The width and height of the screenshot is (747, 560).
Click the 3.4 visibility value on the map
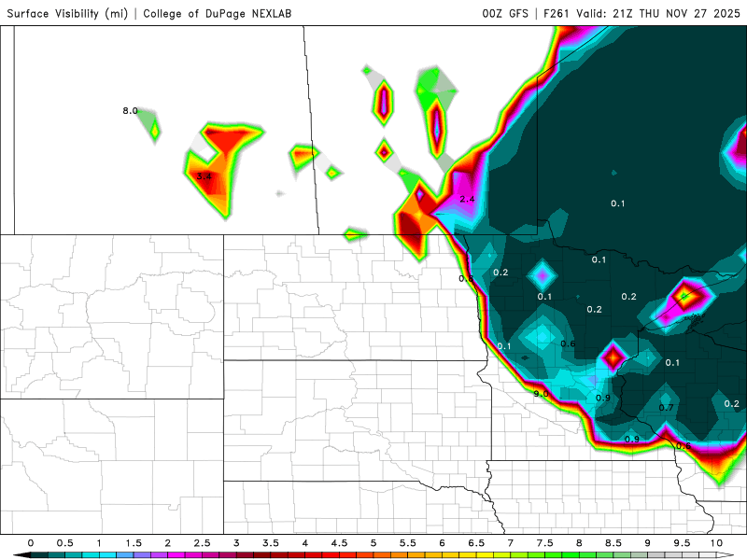pyautogui.click(x=204, y=176)
